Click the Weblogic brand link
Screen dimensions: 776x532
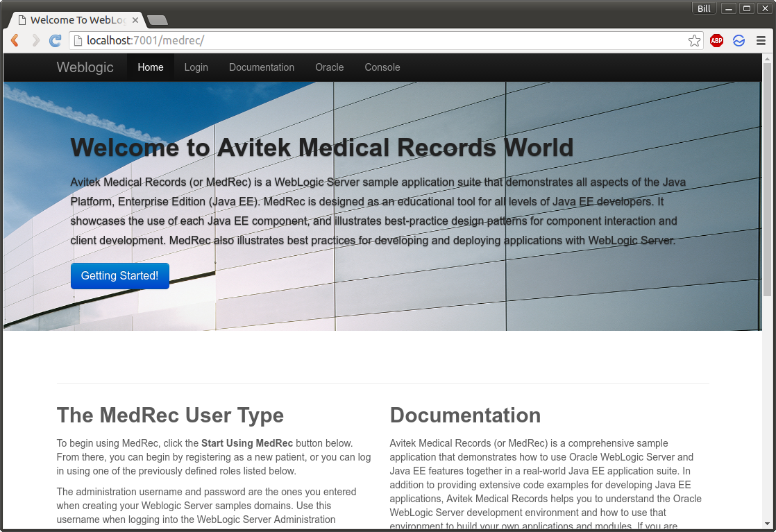[85, 67]
